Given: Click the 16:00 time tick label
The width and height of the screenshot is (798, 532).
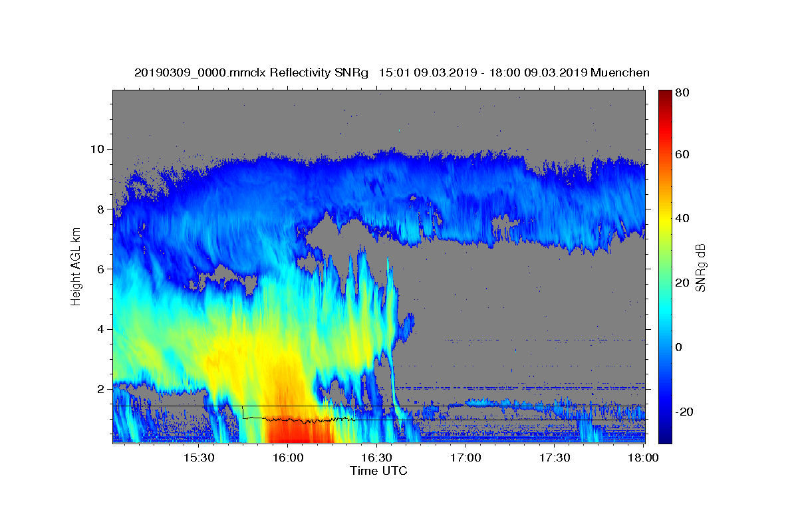Looking at the screenshot, I should click(x=288, y=458).
